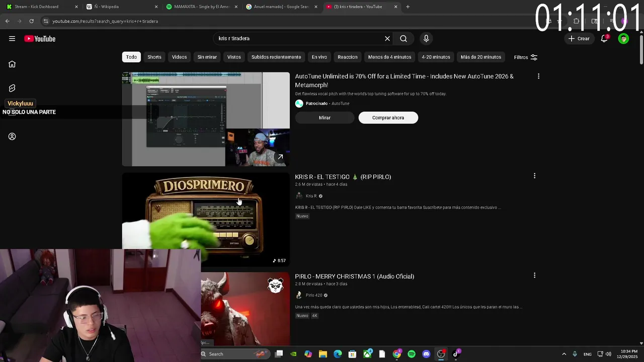This screenshot has width=644, height=362.
Task: Open the notifications bell
Action: [604, 39]
